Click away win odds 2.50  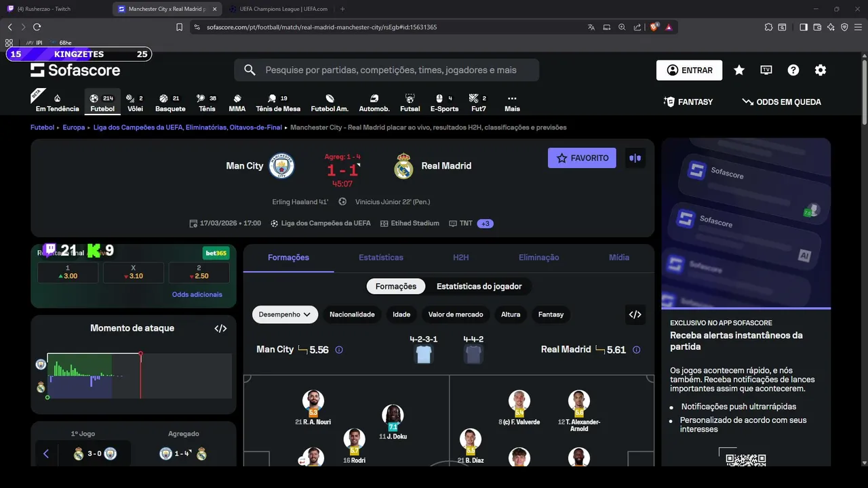199,272
